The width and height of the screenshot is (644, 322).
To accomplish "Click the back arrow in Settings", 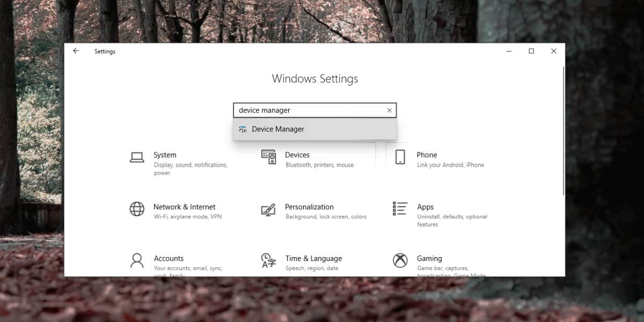I will 76,52.
